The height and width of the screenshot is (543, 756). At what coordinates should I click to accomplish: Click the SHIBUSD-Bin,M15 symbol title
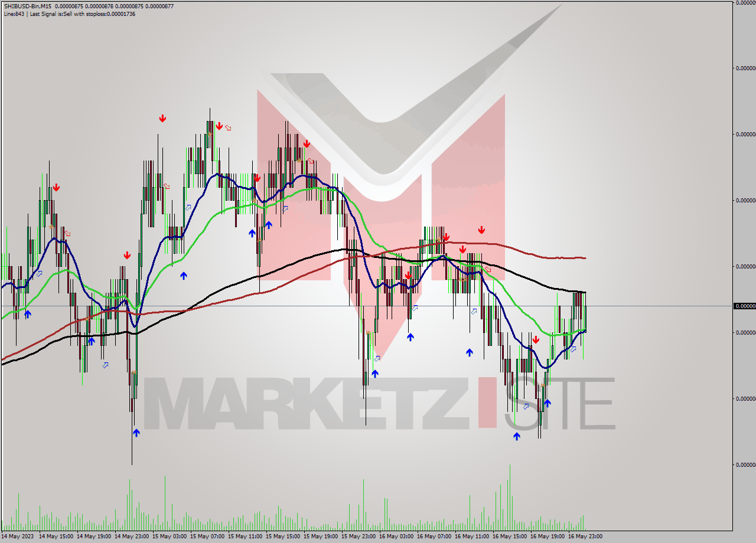point(27,6)
